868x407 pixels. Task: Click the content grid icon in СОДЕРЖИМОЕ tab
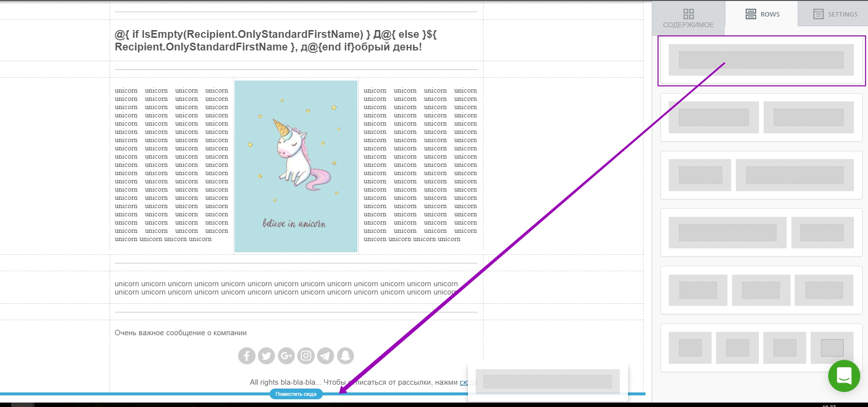coord(689,14)
